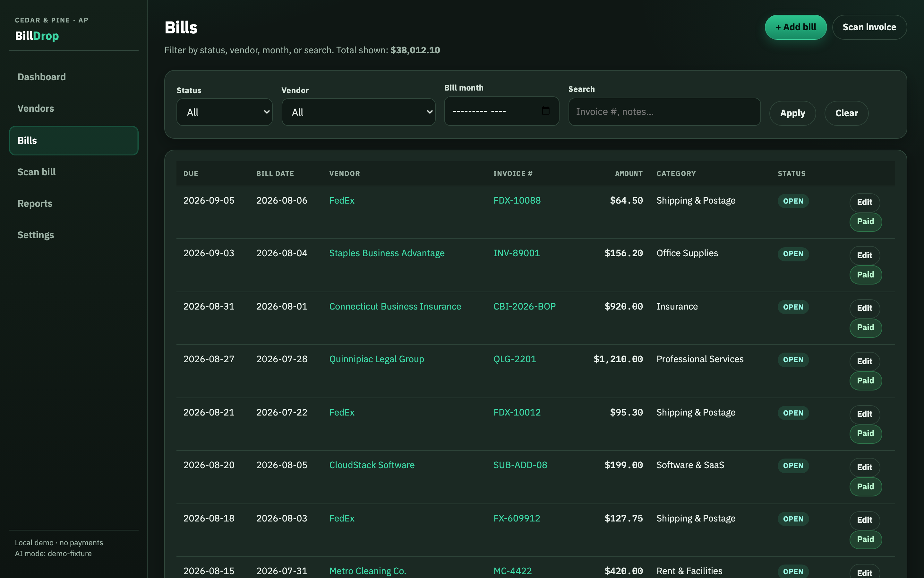The image size is (924, 578).
Task: Click the $920.00 amount cell
Action: pyautogui.click(x=623, y=306)
